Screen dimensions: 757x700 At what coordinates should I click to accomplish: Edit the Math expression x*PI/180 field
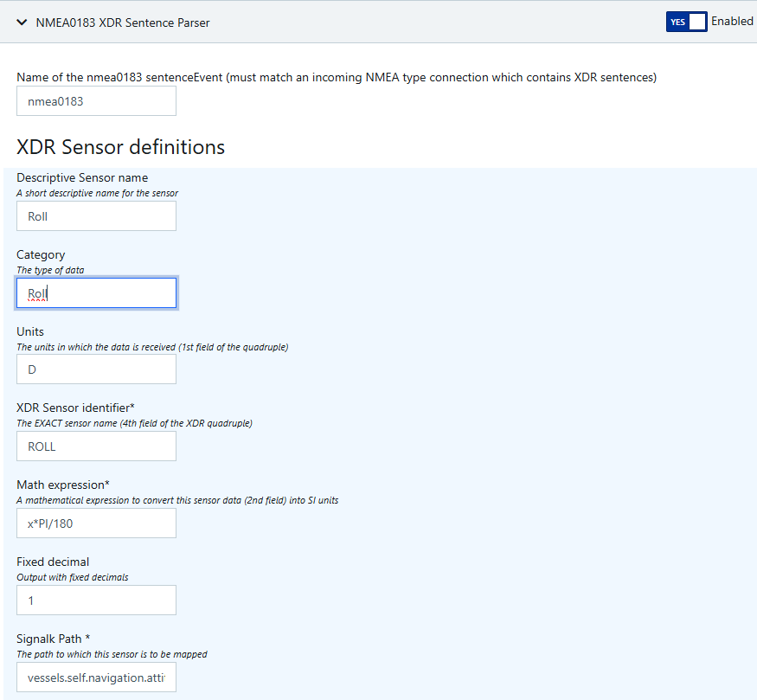(96, 523)
